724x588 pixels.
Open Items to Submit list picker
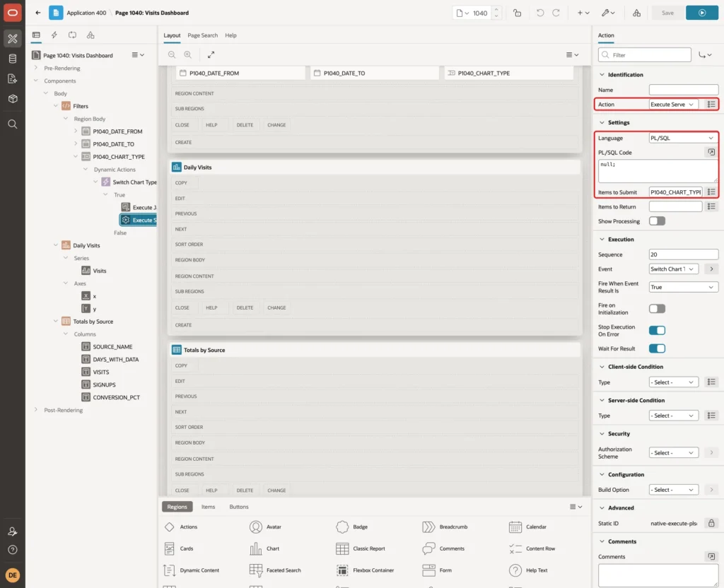point(711,192)
